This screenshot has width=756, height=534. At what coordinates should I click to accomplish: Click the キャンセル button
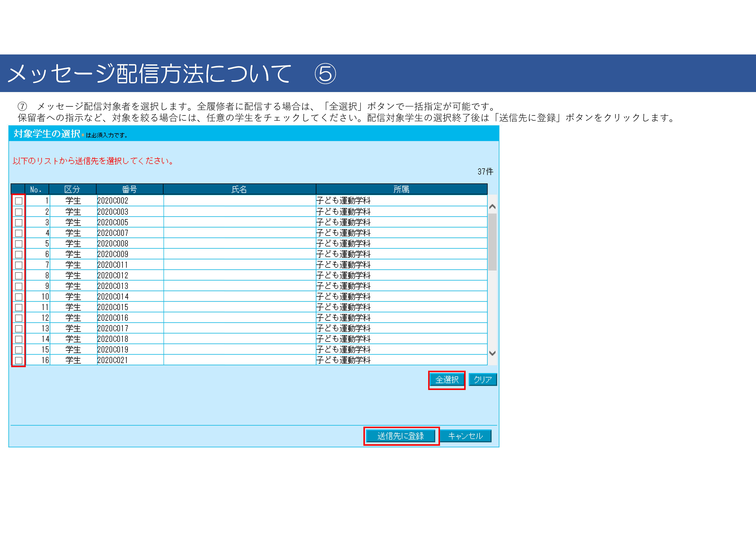[x=466, y=436]
